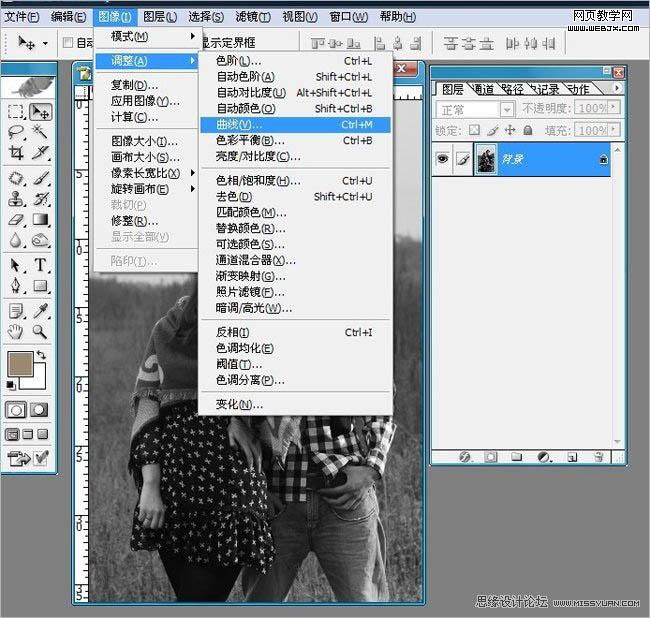Choose 曲线(V) Curves menu item
This screenshot has height=618, width=650.
(295, 125)
